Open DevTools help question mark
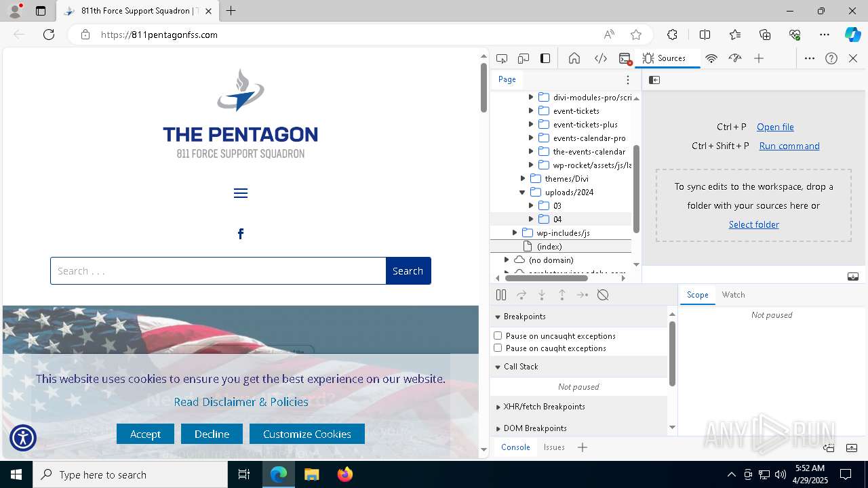The image size is (868, 488). tap(831, 58)
